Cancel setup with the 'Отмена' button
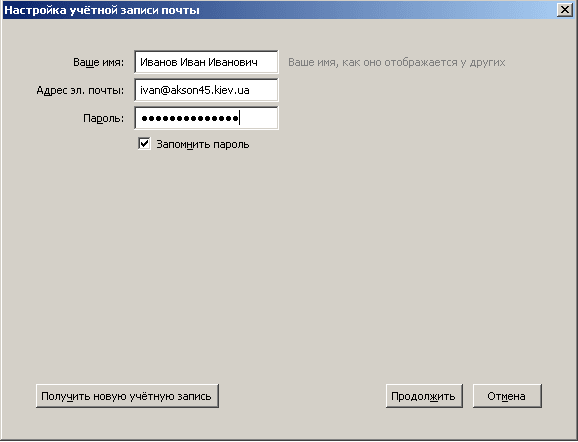Viewport: 578px width, 442px height. click(x=507, y=396)
